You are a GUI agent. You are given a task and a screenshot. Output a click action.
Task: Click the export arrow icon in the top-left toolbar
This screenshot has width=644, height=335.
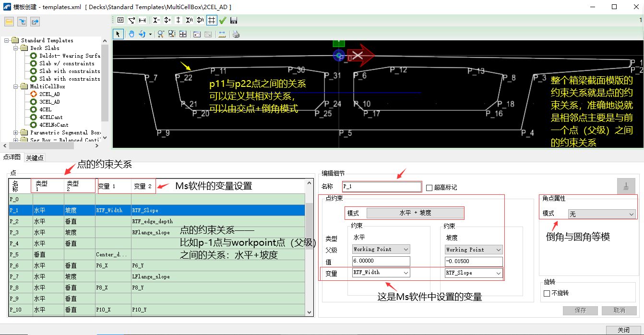(35, 22)
